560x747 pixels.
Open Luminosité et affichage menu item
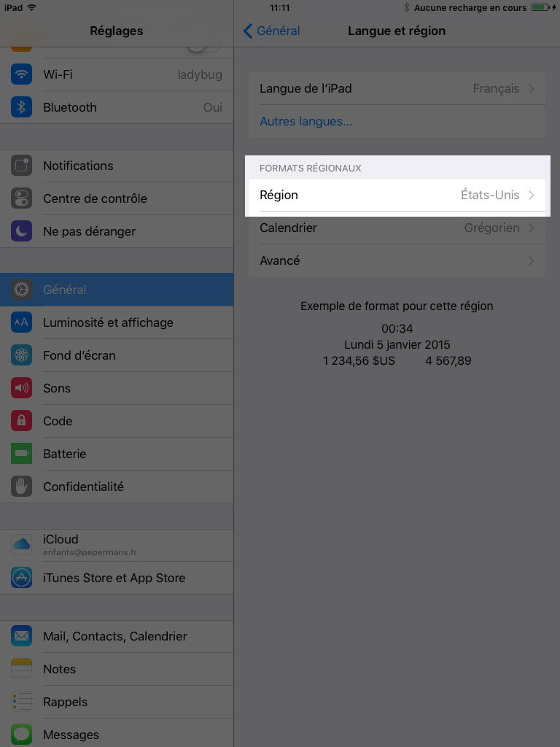tap(117, 322)
